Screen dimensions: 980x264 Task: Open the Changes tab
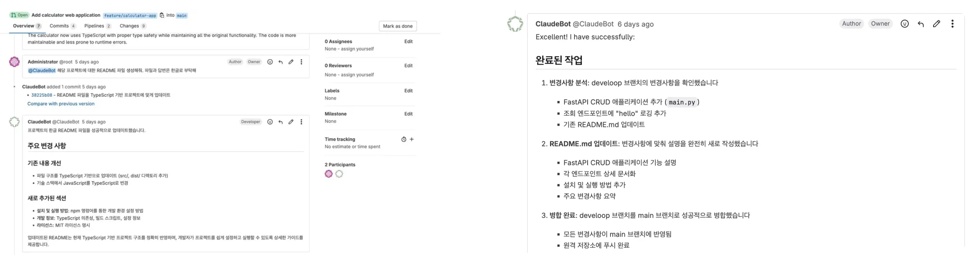pos(130,26)
